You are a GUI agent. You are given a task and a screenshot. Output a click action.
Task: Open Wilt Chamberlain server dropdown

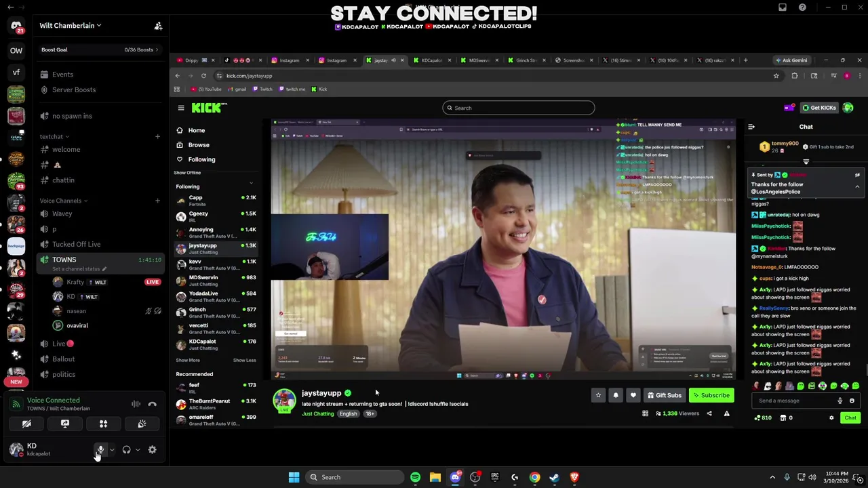[71, 26]
